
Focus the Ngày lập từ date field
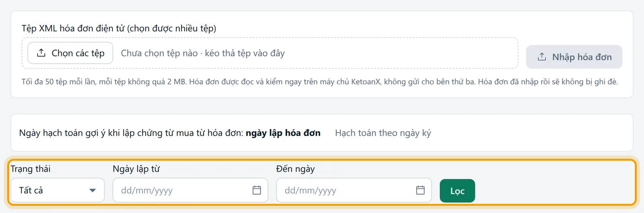(x=190, y=190)
